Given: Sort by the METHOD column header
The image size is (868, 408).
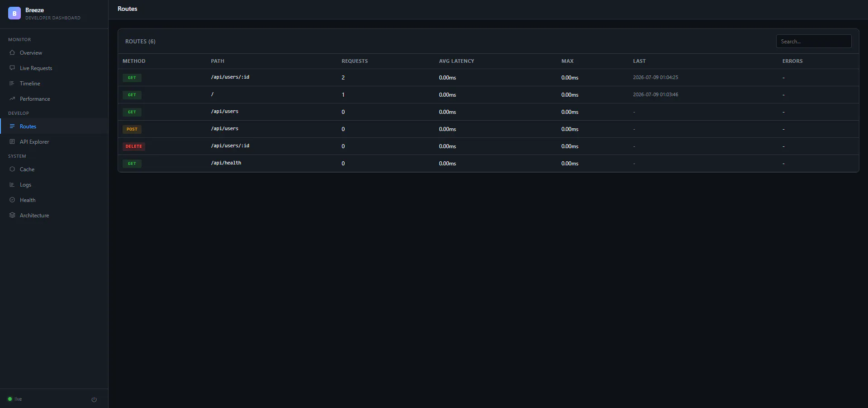Looking at the screenshot, I should (x=134, y=61).
